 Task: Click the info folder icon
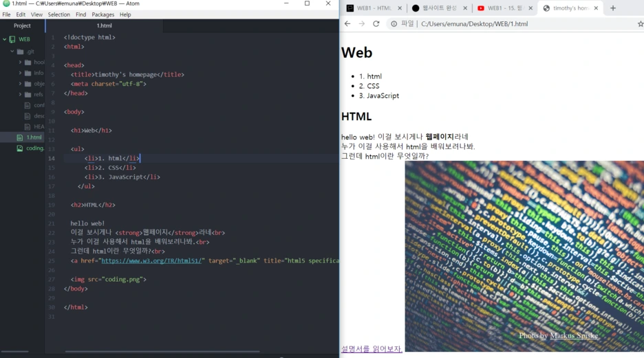pyautogui.click(x=28, y=73)
